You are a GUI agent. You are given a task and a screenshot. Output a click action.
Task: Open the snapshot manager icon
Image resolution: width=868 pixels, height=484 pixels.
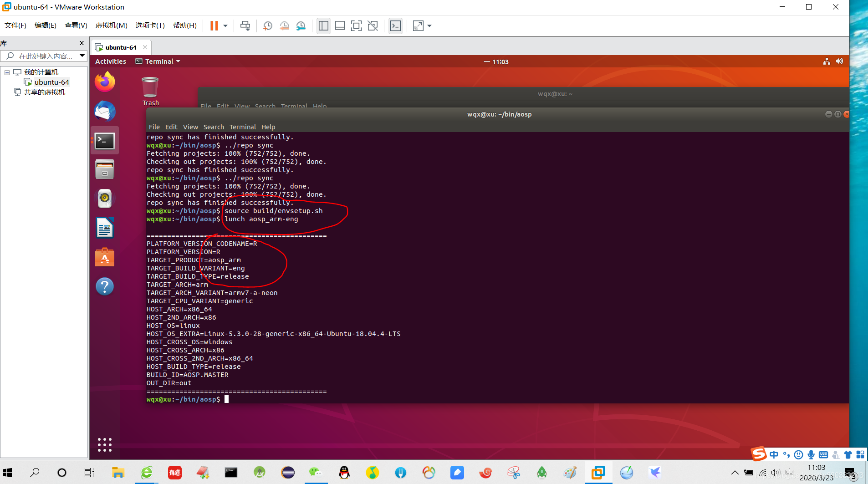[x=301, y=25]
